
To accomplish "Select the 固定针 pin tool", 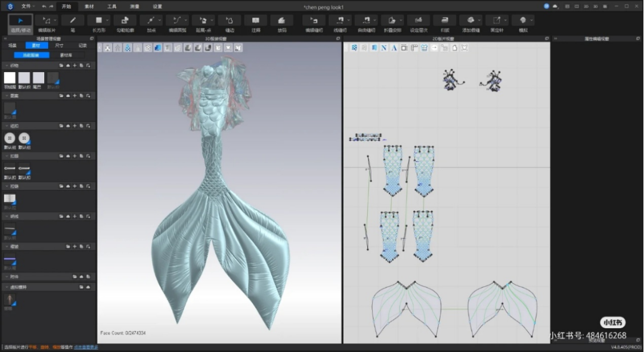I will tap(497, 24).
